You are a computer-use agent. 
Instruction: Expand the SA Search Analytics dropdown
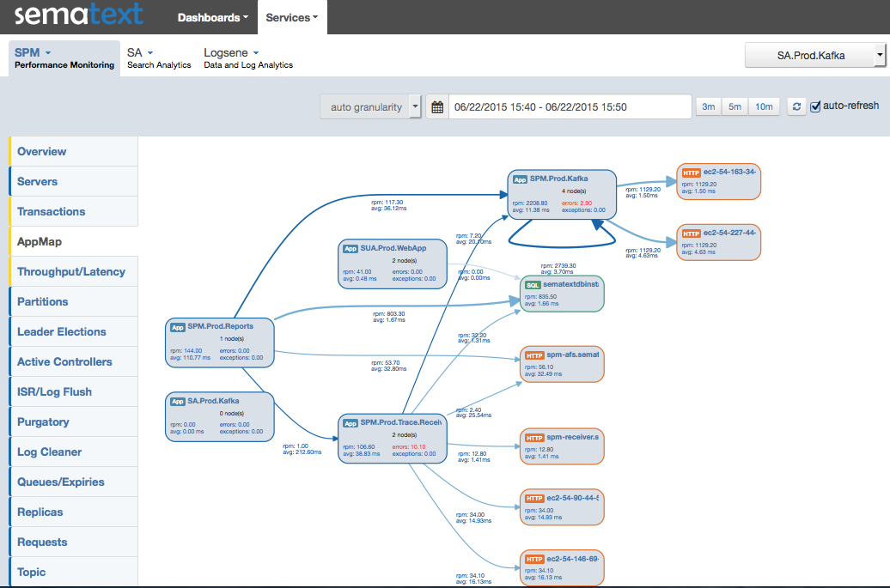159,58
